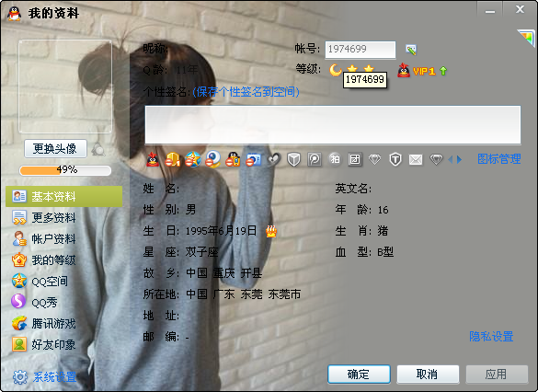538x392 pixels.
Task: Show previous icons with left arrow
Action: (451, 159)
